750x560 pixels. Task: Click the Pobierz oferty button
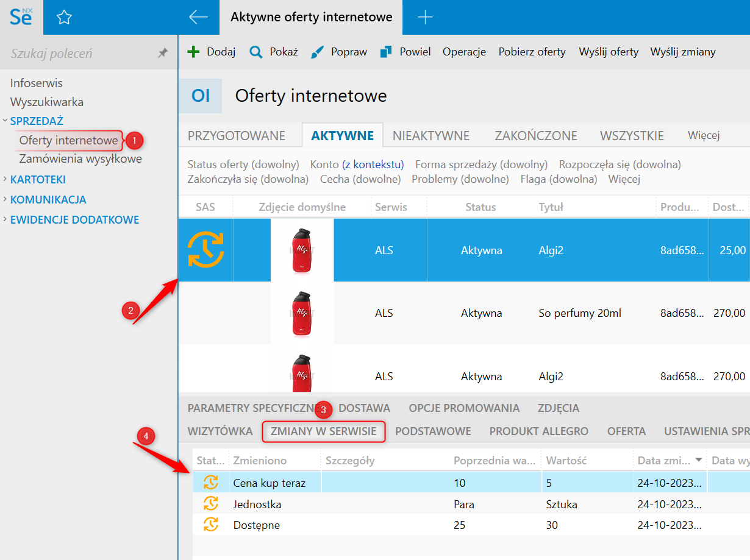click(x=532, y=52)
